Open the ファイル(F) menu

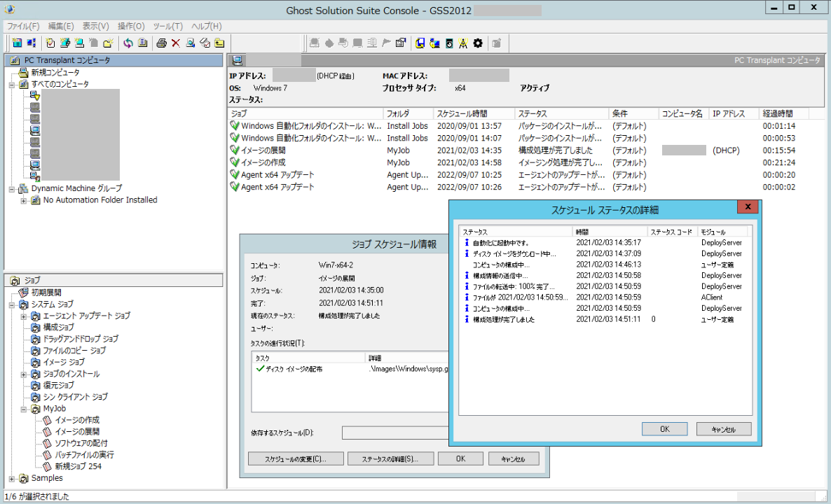point(23,26)
